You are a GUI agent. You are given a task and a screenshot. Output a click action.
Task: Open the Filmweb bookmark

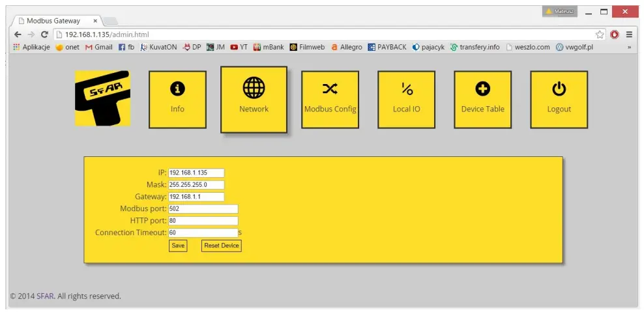coord(307,47)
